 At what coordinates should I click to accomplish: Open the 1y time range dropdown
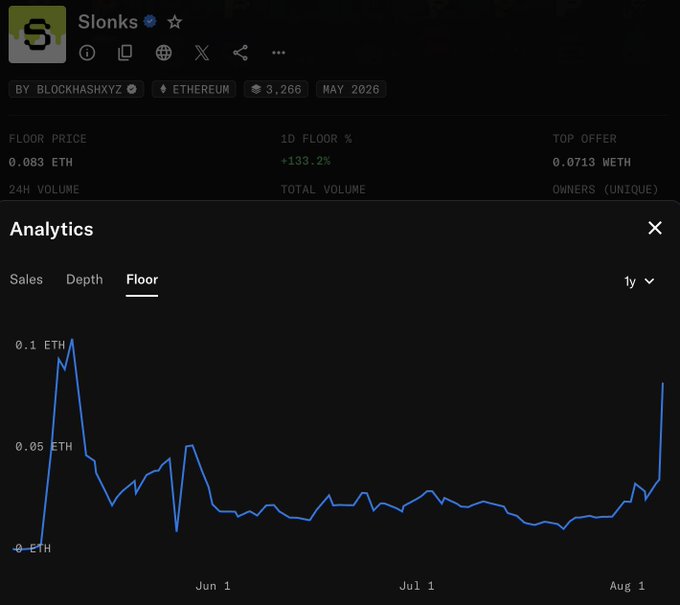pyautogui.click(x=639, y=281)
